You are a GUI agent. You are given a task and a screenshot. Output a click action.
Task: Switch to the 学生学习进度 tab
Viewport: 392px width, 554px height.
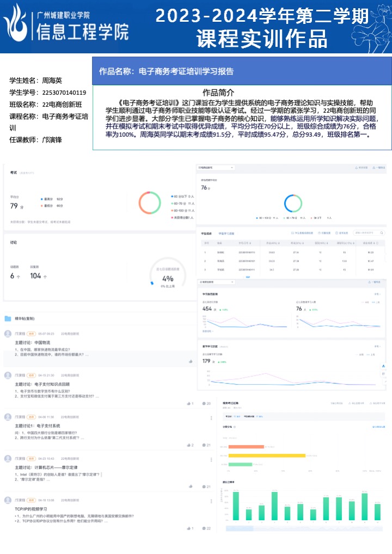(226, 233)
